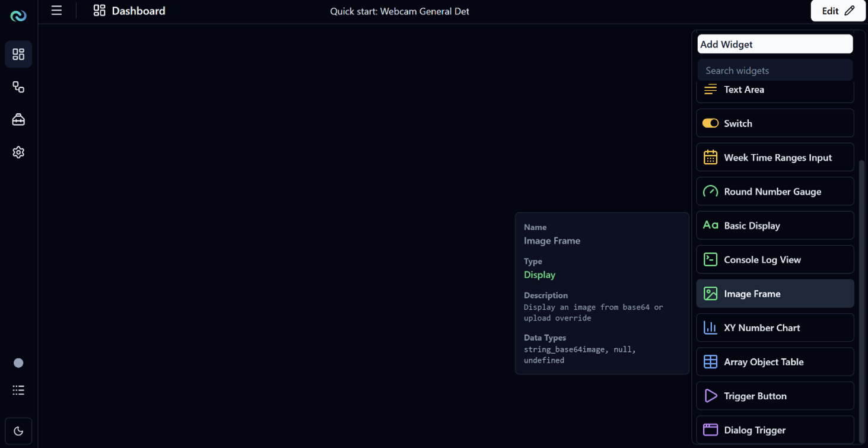The height and width of the screenshot is (448, 868).
Task: Click the tooltip description text
Action: click(x=593, y=313)
